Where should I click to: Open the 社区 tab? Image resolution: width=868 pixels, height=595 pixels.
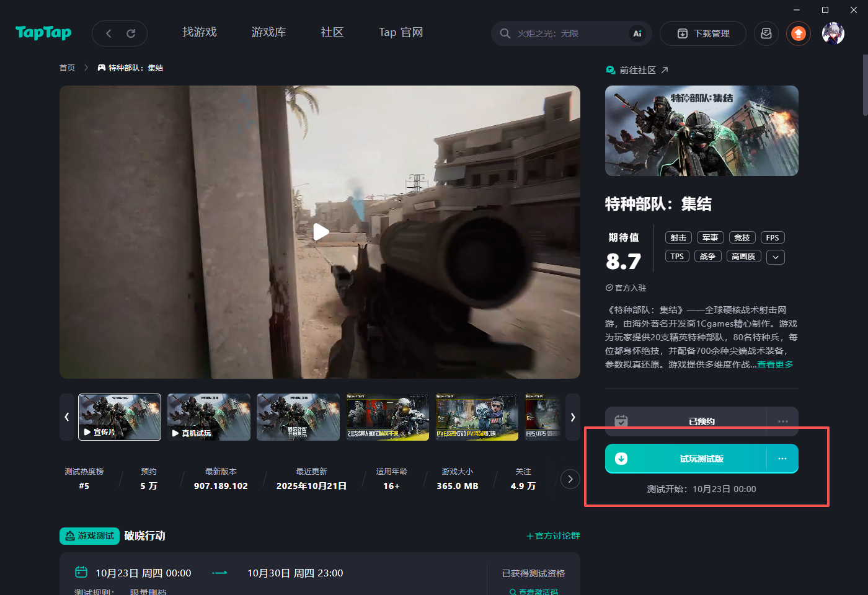point(332,32)
